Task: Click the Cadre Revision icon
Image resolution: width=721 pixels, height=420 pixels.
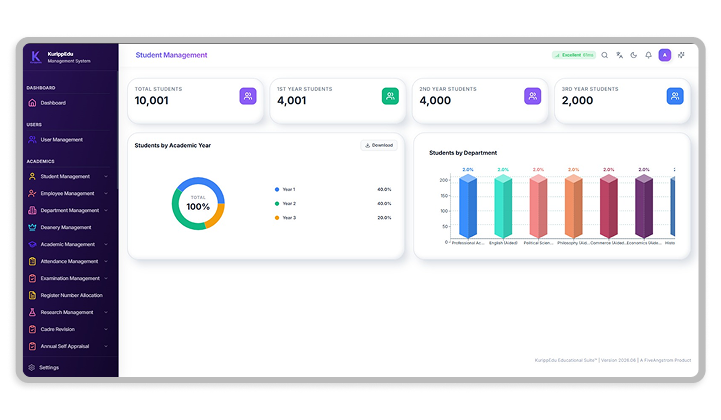Action: pyautogui.click(x=32, y=329)
